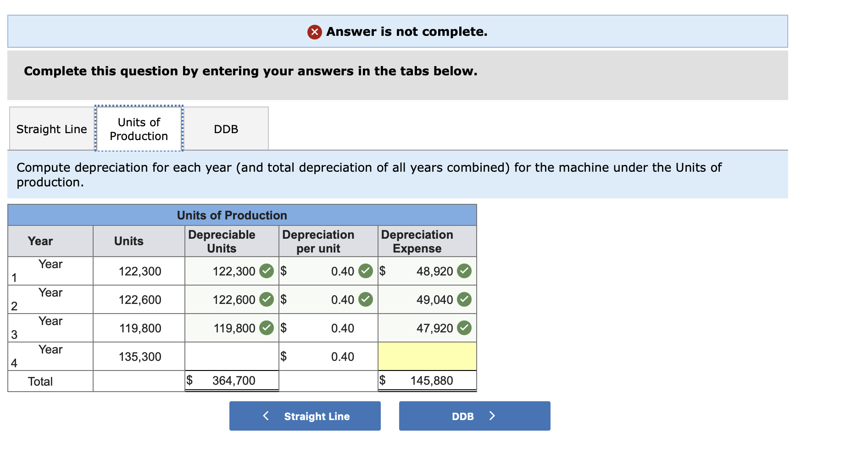Click the green checkmark beside Year 1 Depreciable Units

pyautogui.click(x=266, y=271)
